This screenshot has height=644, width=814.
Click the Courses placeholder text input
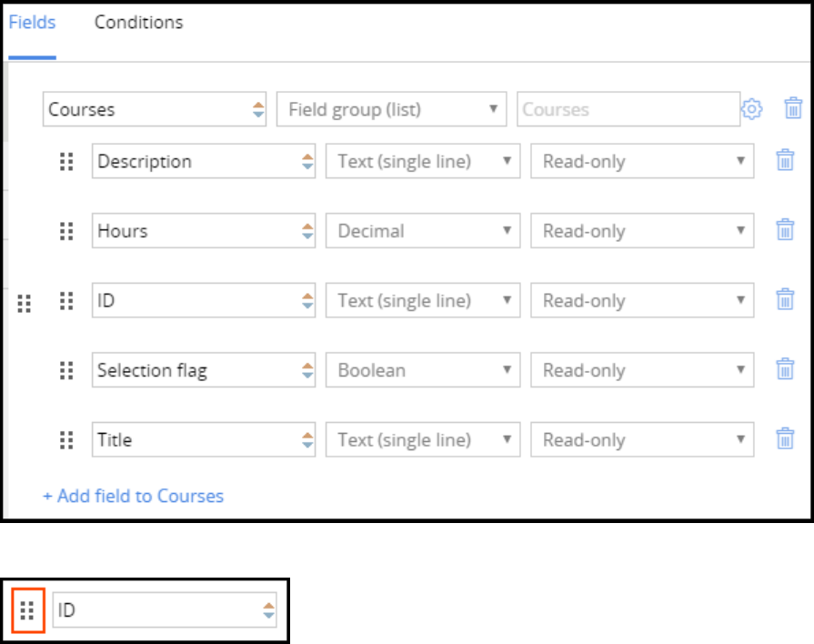[x=628, y=109]
